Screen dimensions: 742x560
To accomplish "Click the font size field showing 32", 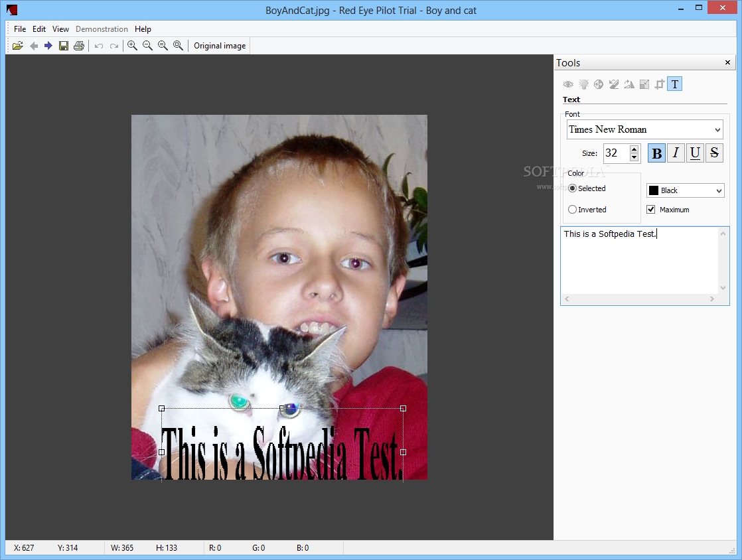I will point(617,153).
